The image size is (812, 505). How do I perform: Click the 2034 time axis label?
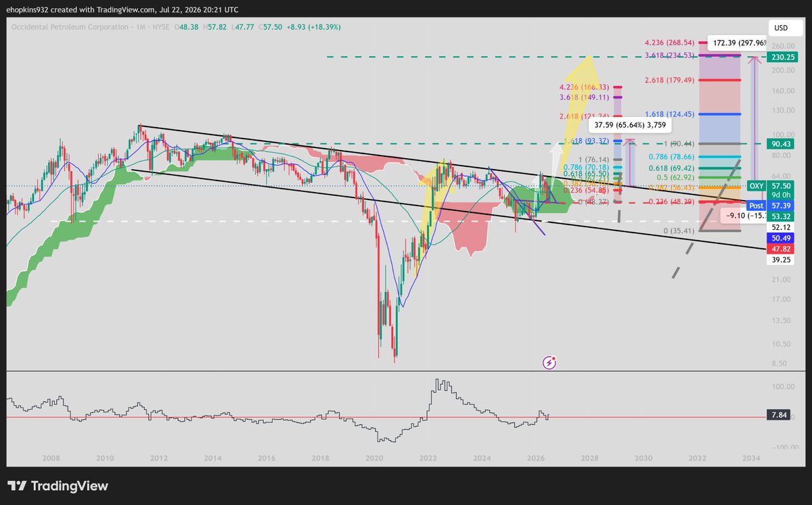(751, 458)
